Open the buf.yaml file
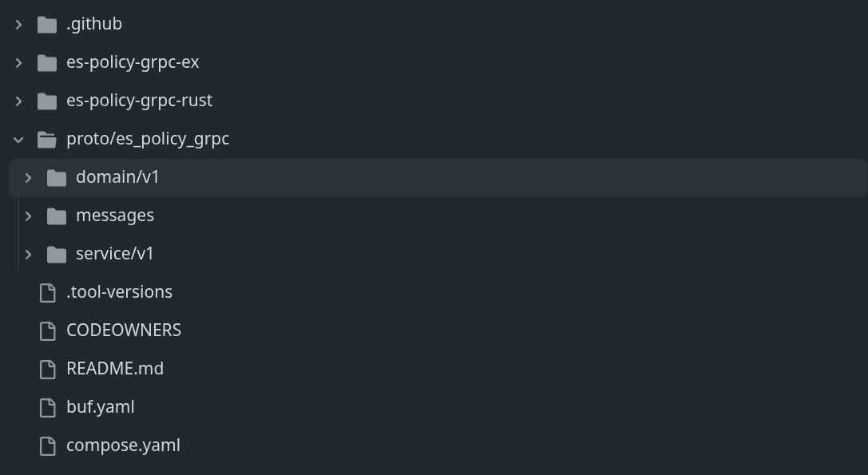This screenshot has height=475, width=868. (x=101, y=407)
